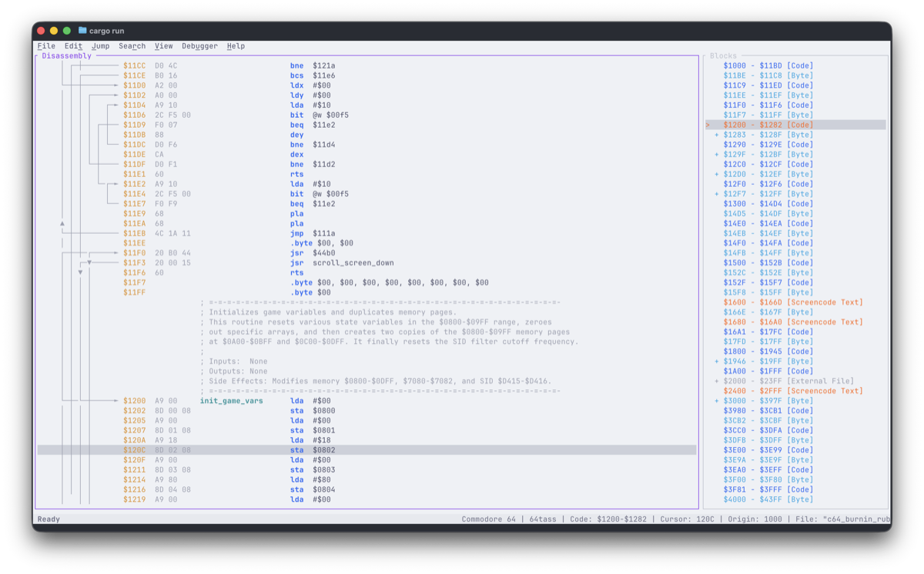The width and height of the screenshot is (924, 574).
Task: Select block $3E00 - $3E99 [Code]
Action: (x=768, y=450)
